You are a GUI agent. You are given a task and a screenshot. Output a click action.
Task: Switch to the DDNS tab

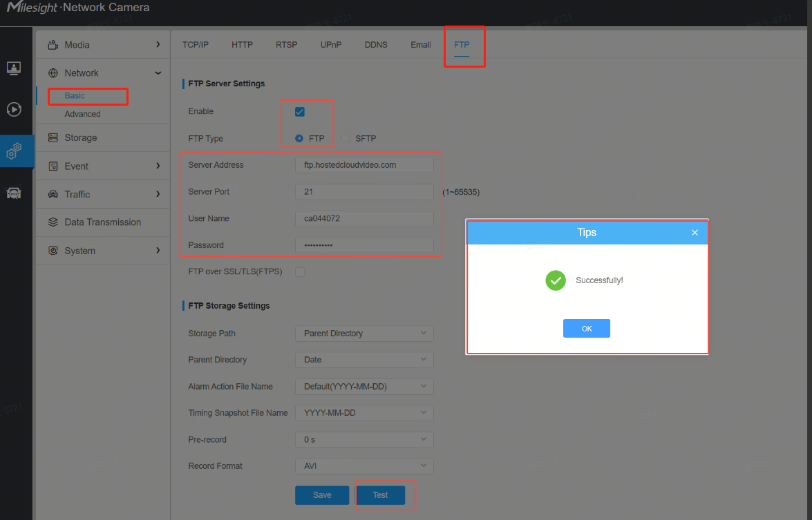tap(376, 45)
